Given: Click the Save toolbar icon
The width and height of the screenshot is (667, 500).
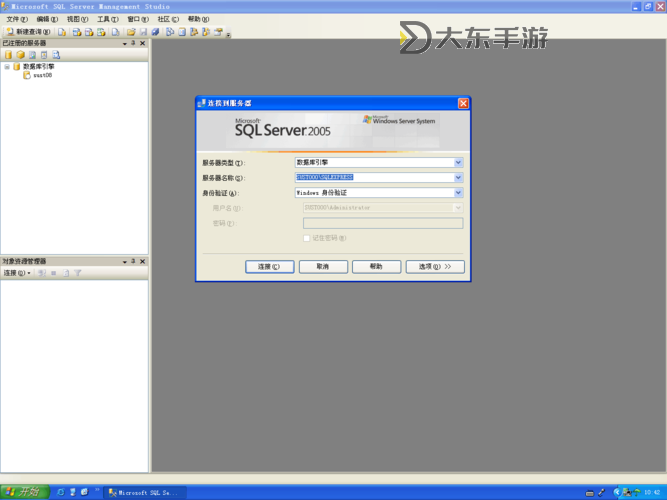Looking at the screenshot, I should click(143, 32).
